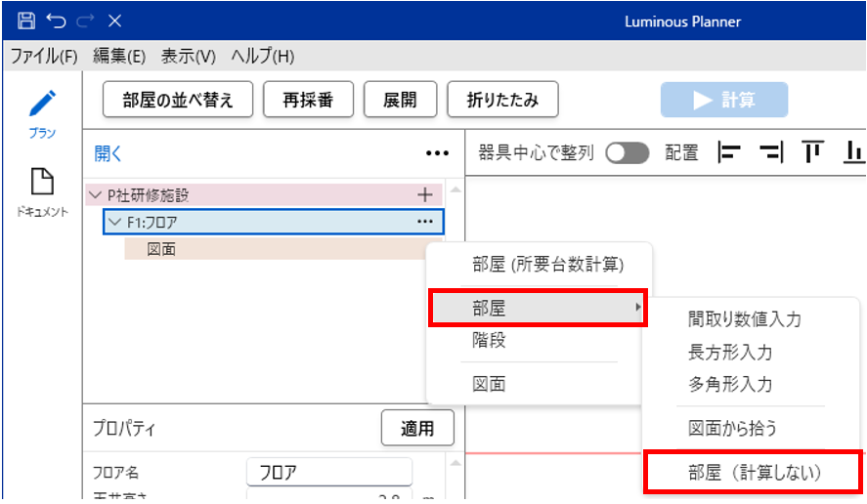The height and width of the screenshot is (504, 867).
Task: Open the Document sidebar icon
Action: 42,183
